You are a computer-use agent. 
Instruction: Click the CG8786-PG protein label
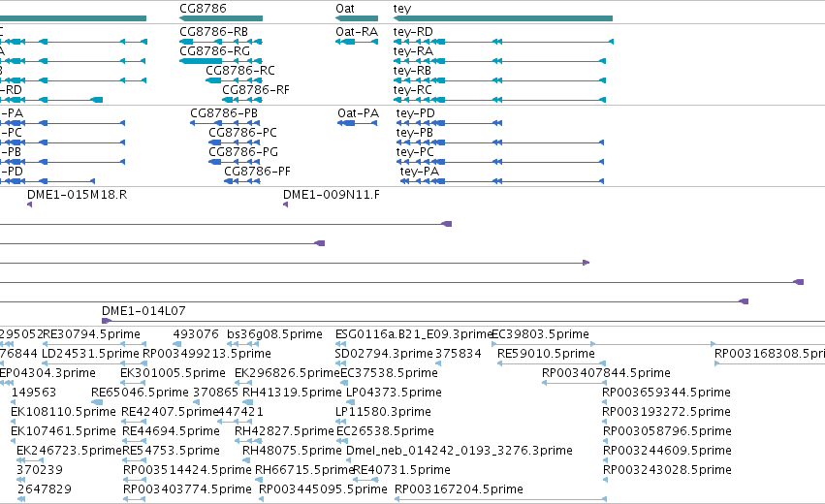pos(243,152)
